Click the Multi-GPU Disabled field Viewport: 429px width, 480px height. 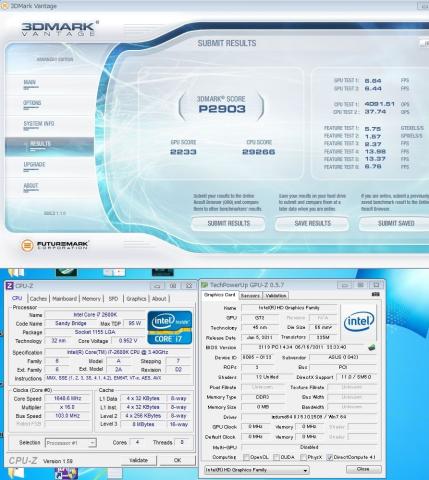coord(309,447)
